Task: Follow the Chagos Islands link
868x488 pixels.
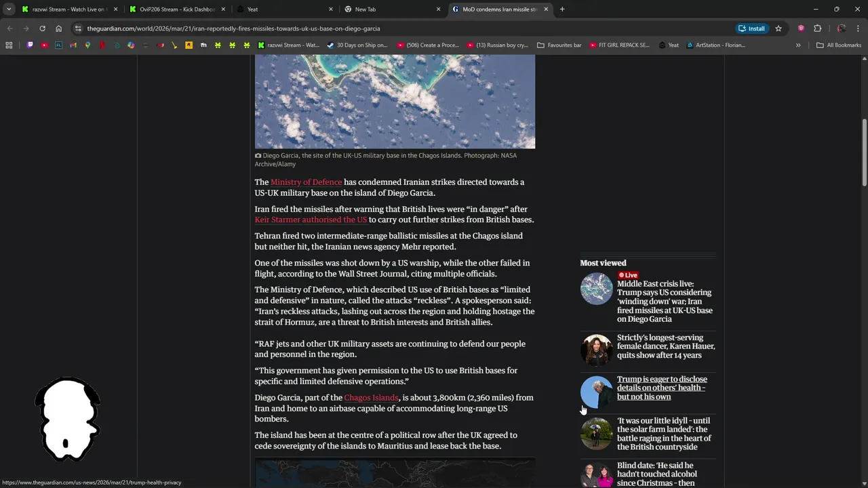Action: click(x=371, y=398)
